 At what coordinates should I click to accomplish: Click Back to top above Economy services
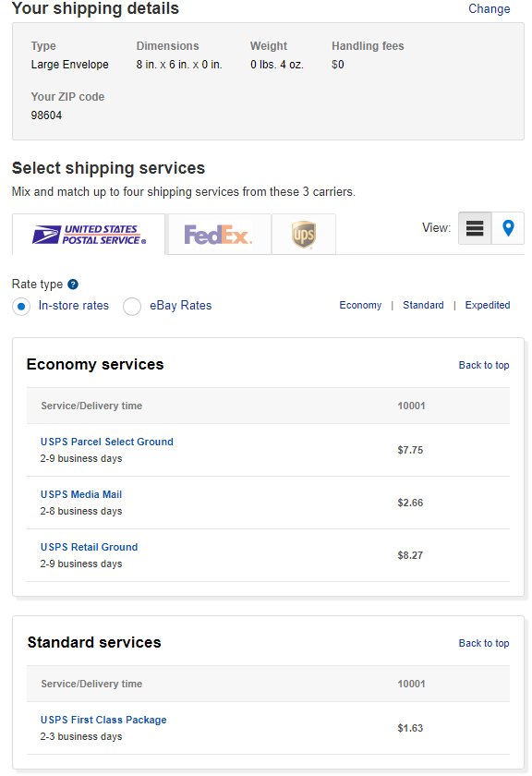click(483, 365)
